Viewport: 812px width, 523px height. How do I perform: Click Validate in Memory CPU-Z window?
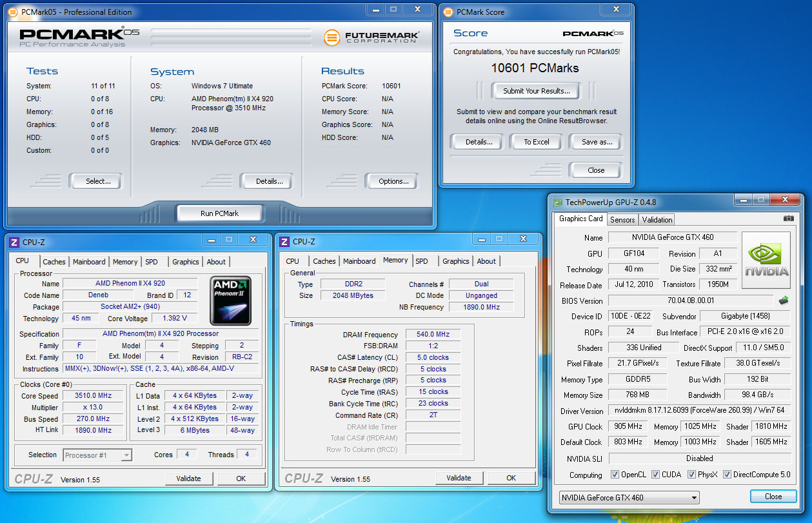click(x=459, y=478)
